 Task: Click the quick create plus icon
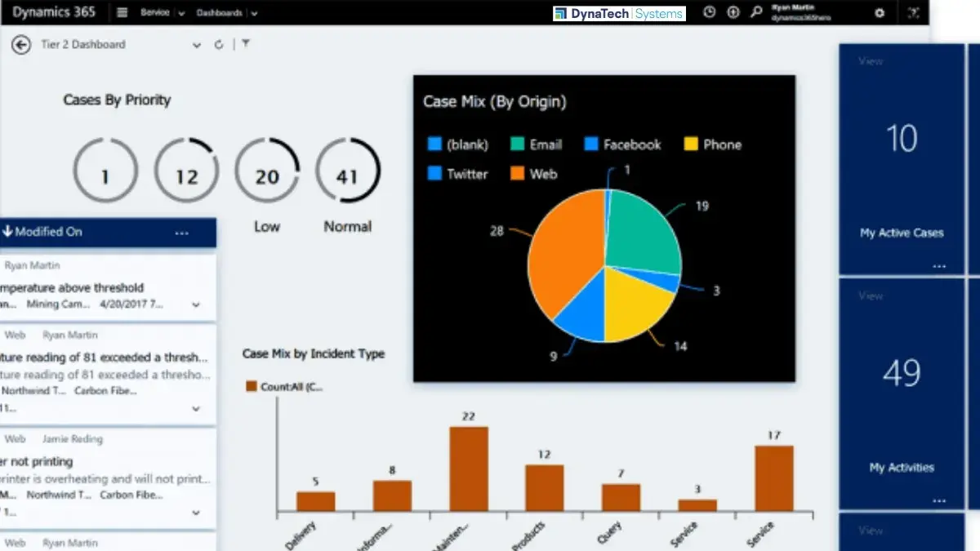(733, 12)
